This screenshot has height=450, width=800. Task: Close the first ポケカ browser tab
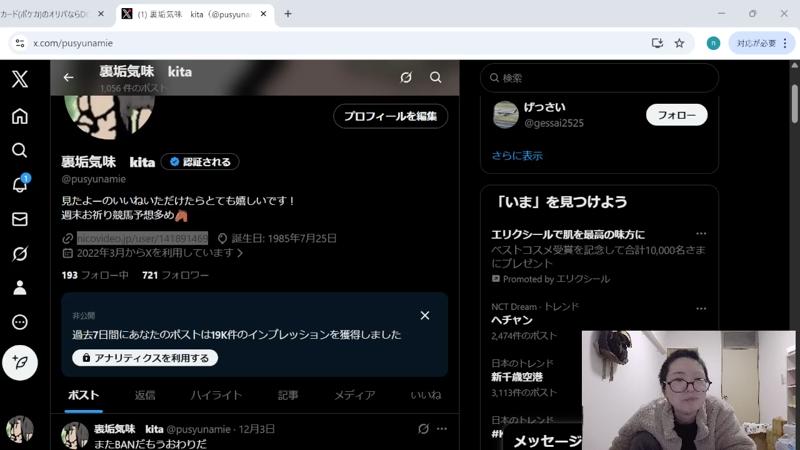101,14
